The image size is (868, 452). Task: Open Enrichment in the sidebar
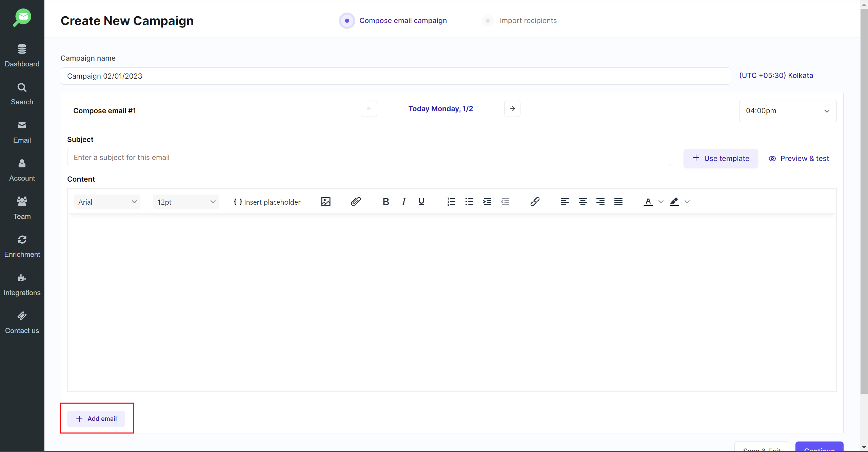point(22,246)
